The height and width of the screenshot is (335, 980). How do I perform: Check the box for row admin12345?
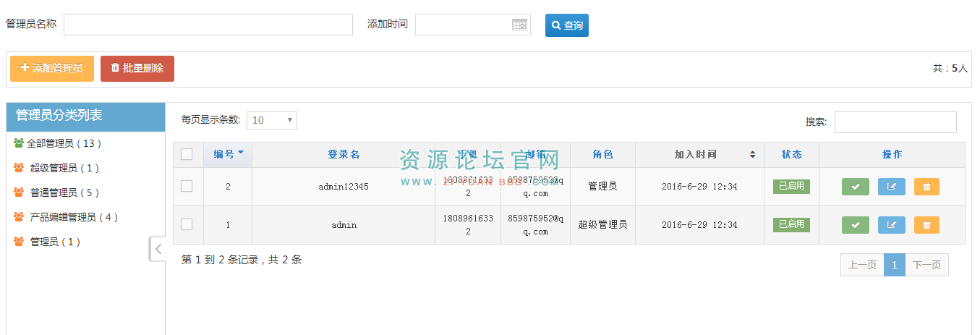click(187, 186)
